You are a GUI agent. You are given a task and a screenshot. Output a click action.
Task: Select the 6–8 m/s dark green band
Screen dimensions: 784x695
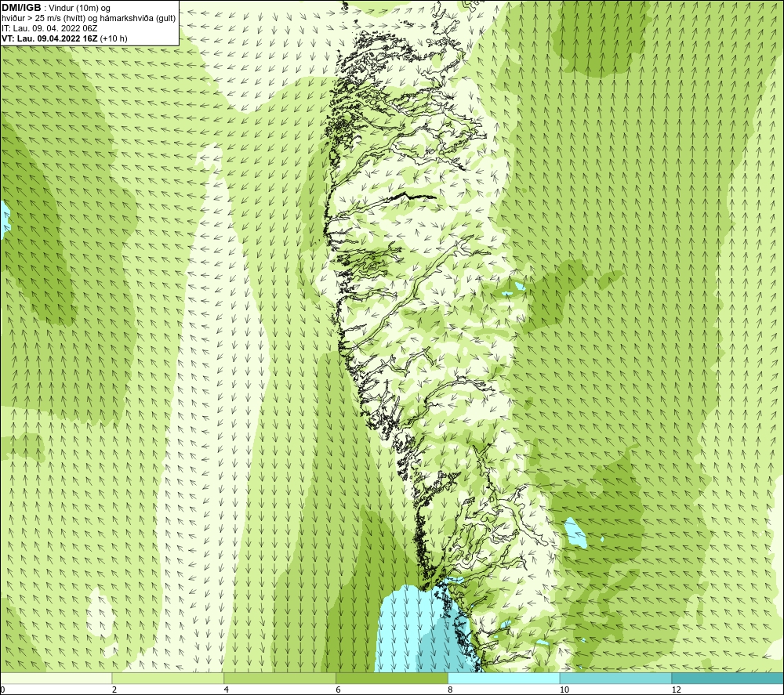pyautogui.click(x=392, y=678)
